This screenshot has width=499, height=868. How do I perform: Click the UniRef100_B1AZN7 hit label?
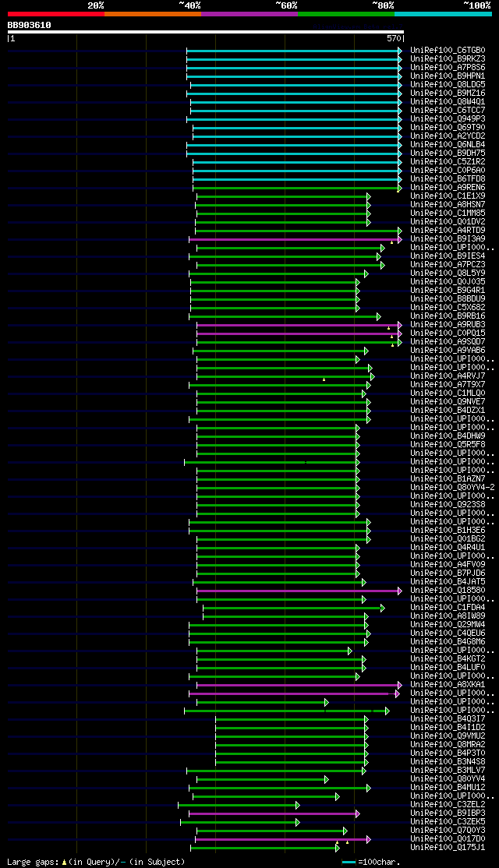[448, 479]
